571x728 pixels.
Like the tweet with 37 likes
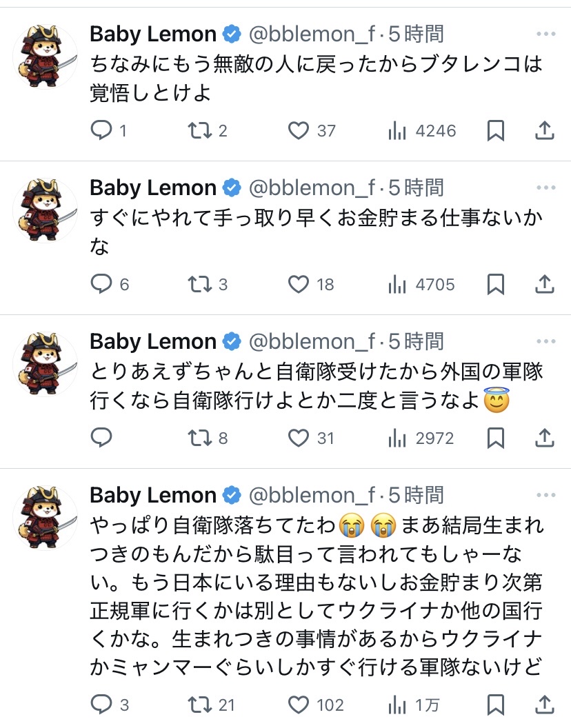pyautogui.click(x=299, y=130)
